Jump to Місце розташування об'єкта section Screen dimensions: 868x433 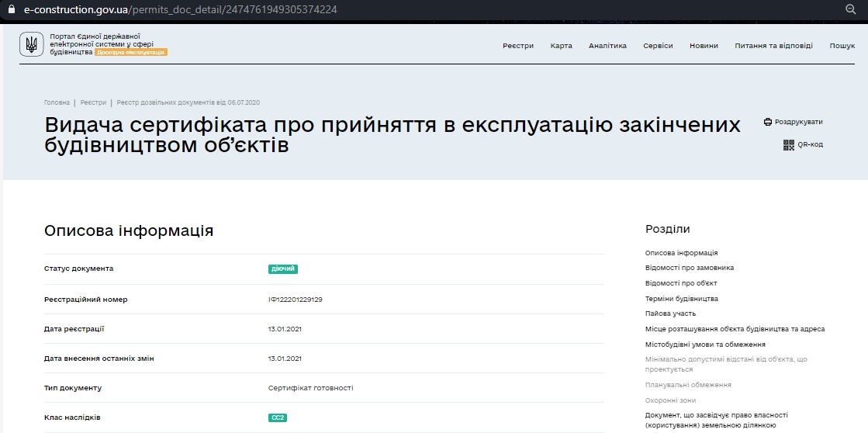click(x=735, y=329)
